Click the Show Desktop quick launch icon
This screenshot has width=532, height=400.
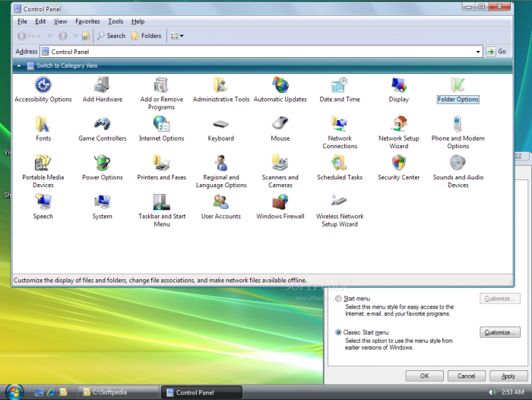coord(39,392)
